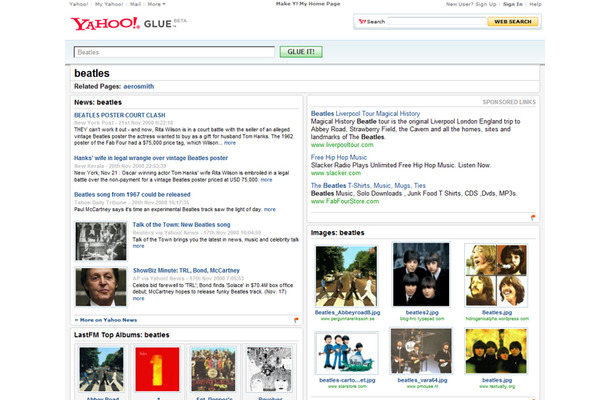The image size is (610, 400).
Task: Click the Talk of the Town news thumbnail
Action: pyautogui.click(x=101, y=241)
